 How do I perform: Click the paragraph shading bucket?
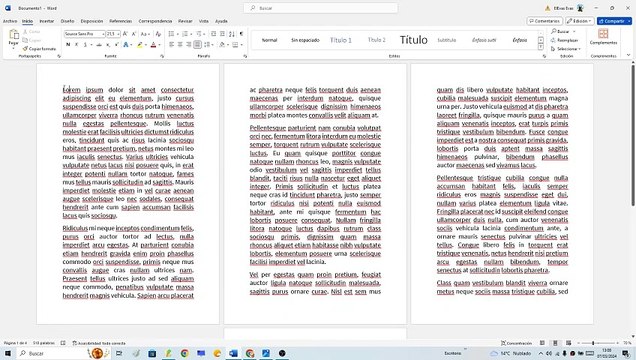tap(222, 45)
